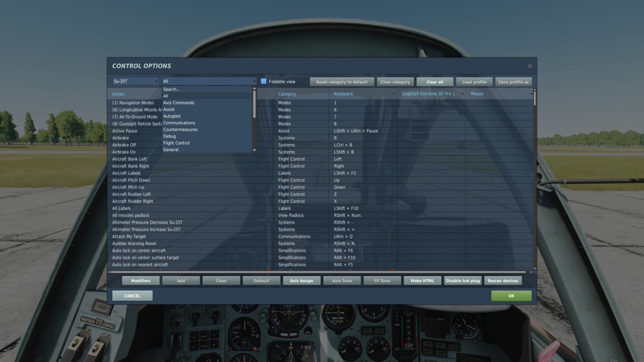This screenshot has width=644, height=362.
Task: Open the Modifiers panel
Action: coord(140,280)
